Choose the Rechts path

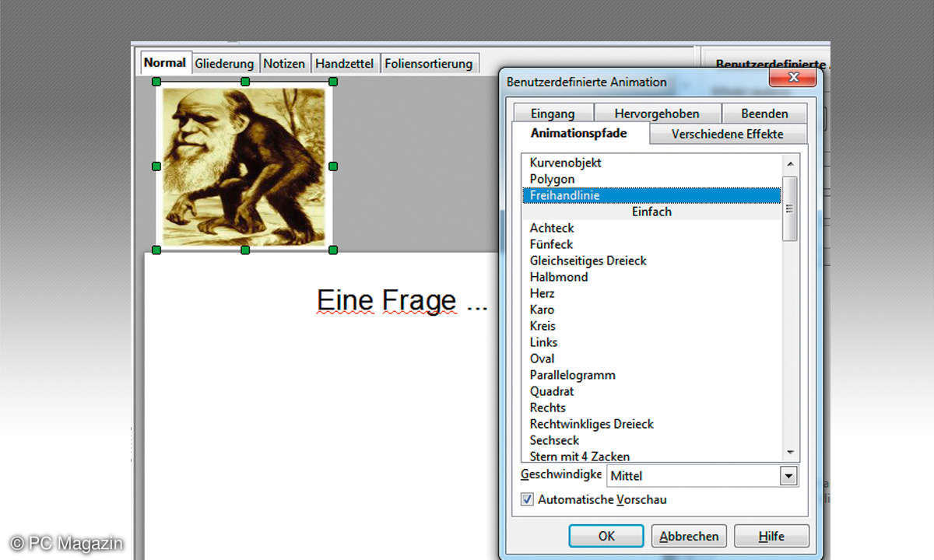[651, 408]
